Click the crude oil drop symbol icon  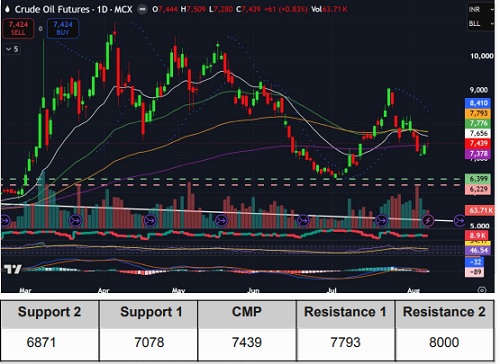tap(7, 9)
